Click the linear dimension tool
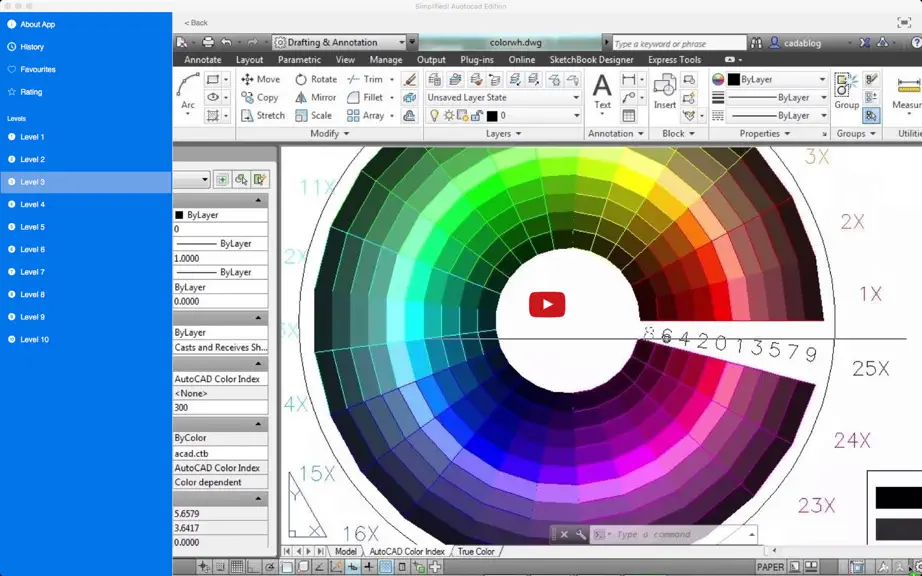The width and height of the screenshot is (922, 576). 629,79
